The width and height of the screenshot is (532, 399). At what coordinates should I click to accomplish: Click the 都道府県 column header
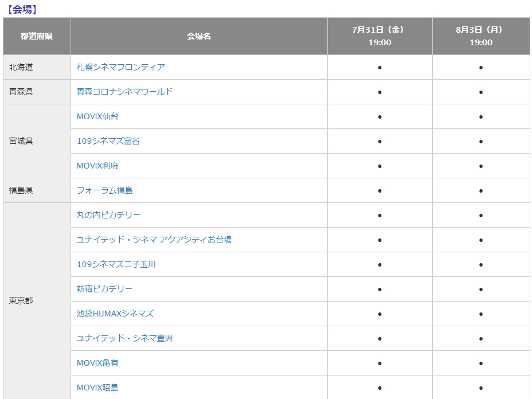coord(37,36)
